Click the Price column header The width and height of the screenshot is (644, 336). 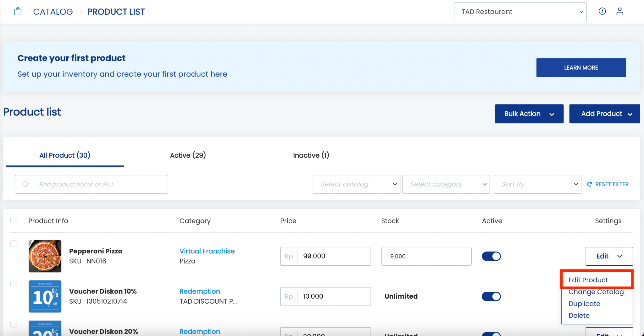pyautogui.click(x=288, y=221)
